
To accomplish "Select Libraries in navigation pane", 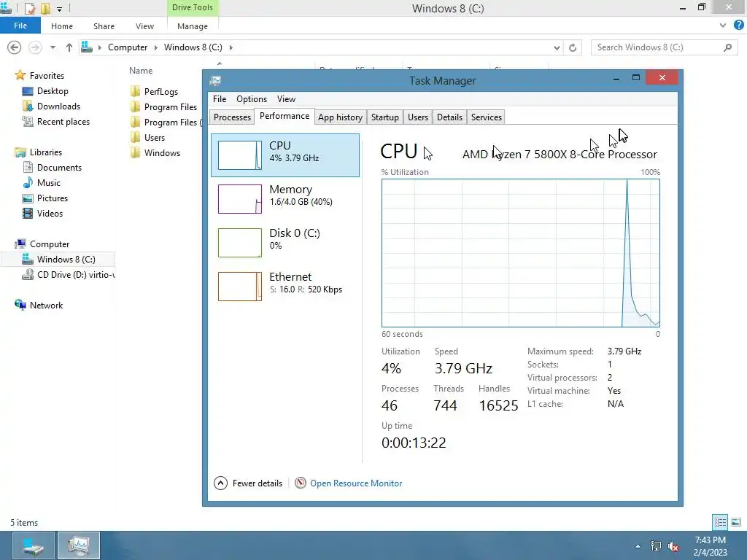I will pos(45,152).
